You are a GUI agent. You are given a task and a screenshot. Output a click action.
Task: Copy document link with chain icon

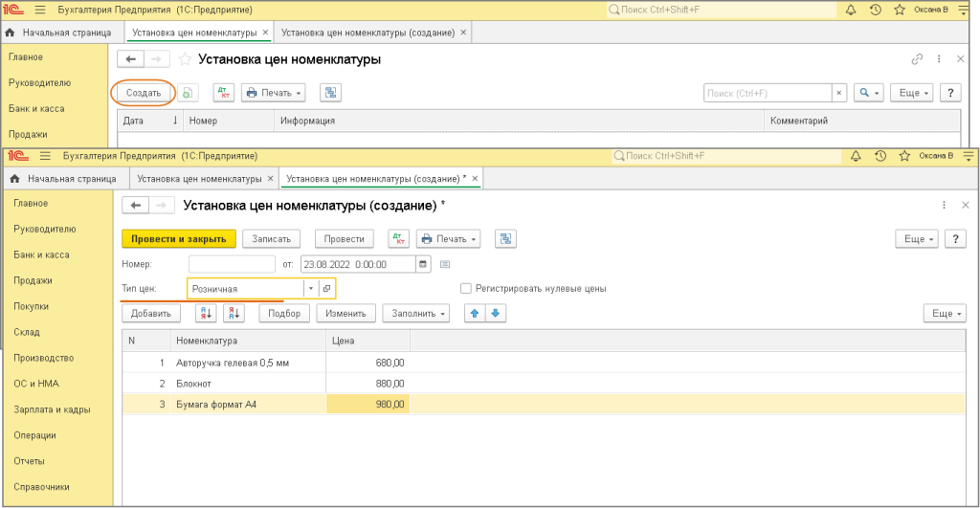tap(917, 59)
